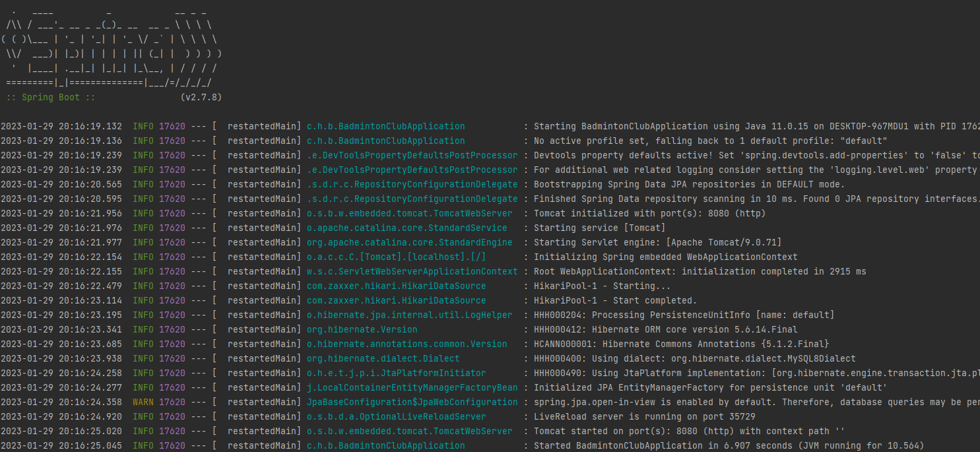Click the WARN log level label
The width and height of the screenshot is (980, 452).
[x=143, y=402]
